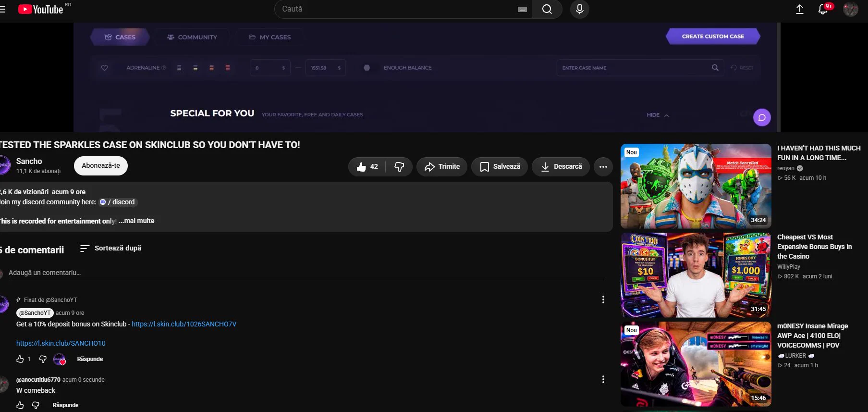Like the W comeback comment
The height and width of the screenshot is (412, 868).
click(x=20, y=405)
